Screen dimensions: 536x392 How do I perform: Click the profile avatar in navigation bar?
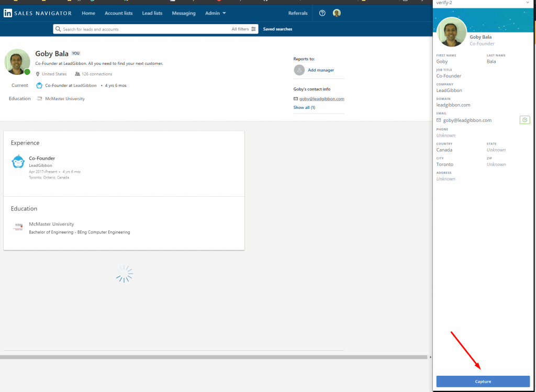[x=337, y=13]
